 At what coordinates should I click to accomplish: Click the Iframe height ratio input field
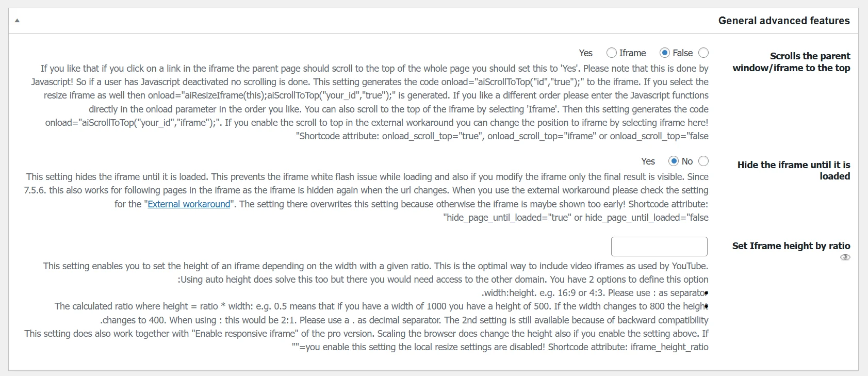(659, 247)
